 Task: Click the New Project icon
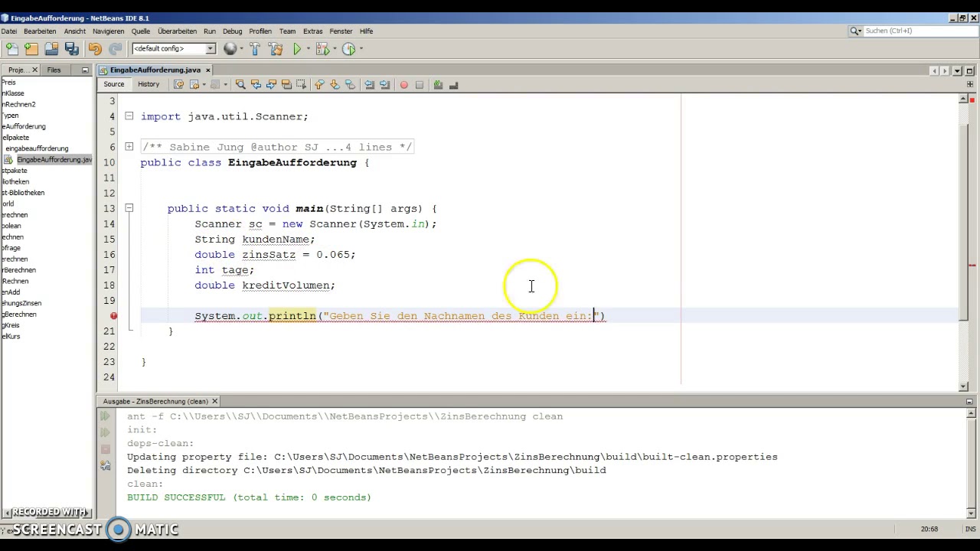[x=31, y=49]
